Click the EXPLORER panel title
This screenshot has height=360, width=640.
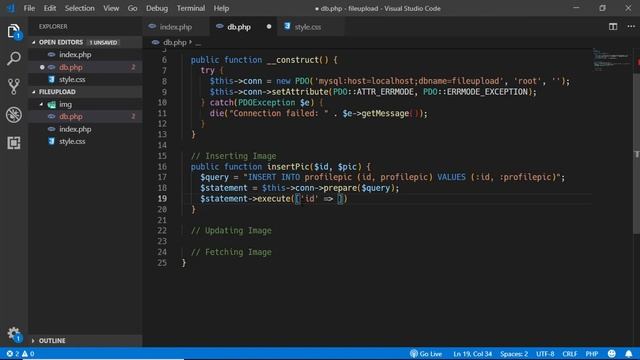[53, 27]
